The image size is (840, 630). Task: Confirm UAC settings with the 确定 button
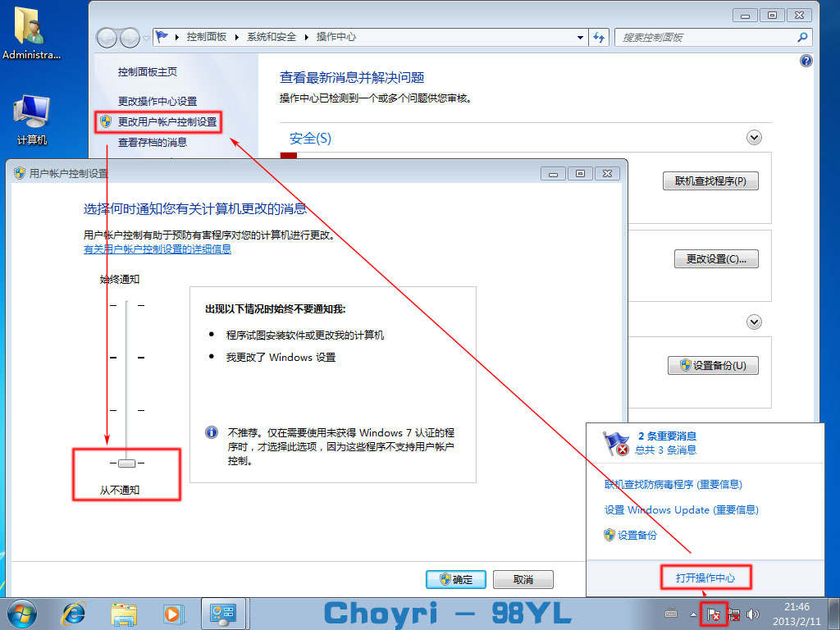[455, 578]
